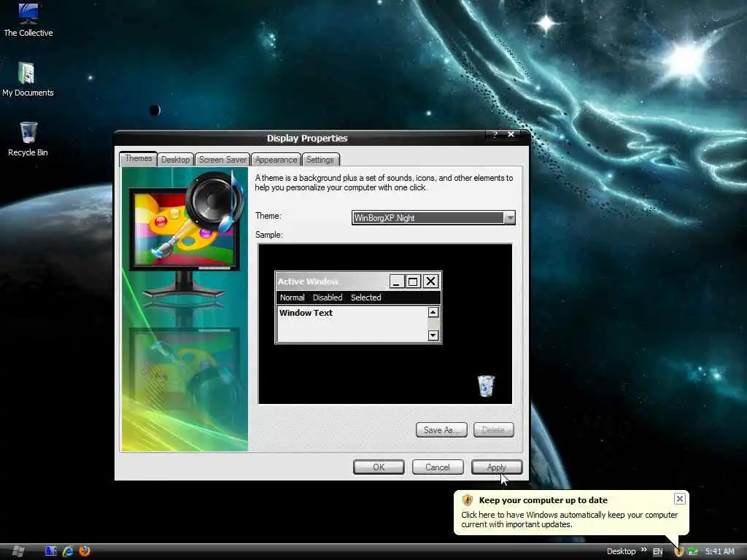Click shield icon in update balloon
747x560 pixels.
click(x=468, y=499)
